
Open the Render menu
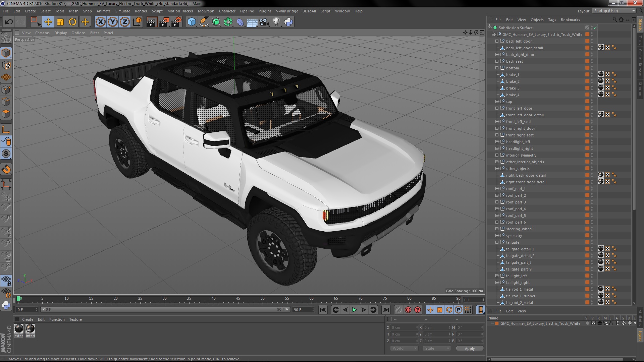(x=141, y=11)
